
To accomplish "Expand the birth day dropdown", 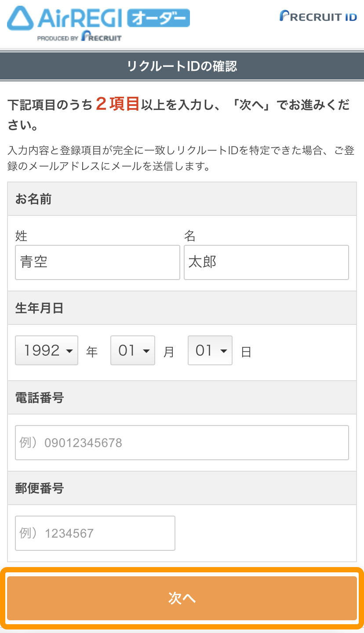I will click(210, 350).
